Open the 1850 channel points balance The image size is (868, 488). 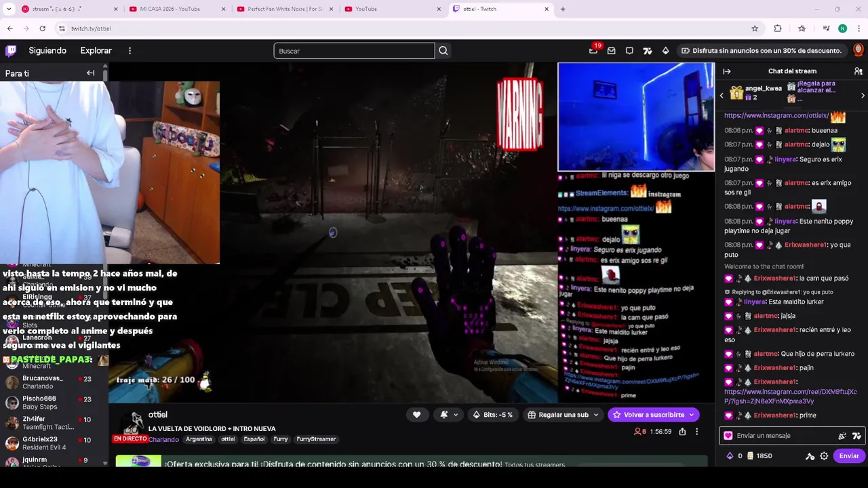click(759, 456)
